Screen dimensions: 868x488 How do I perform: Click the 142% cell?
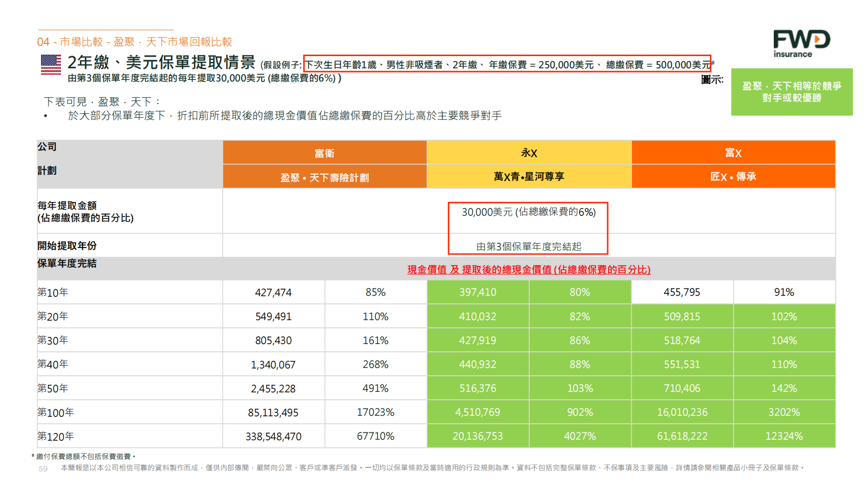[784, 388]
